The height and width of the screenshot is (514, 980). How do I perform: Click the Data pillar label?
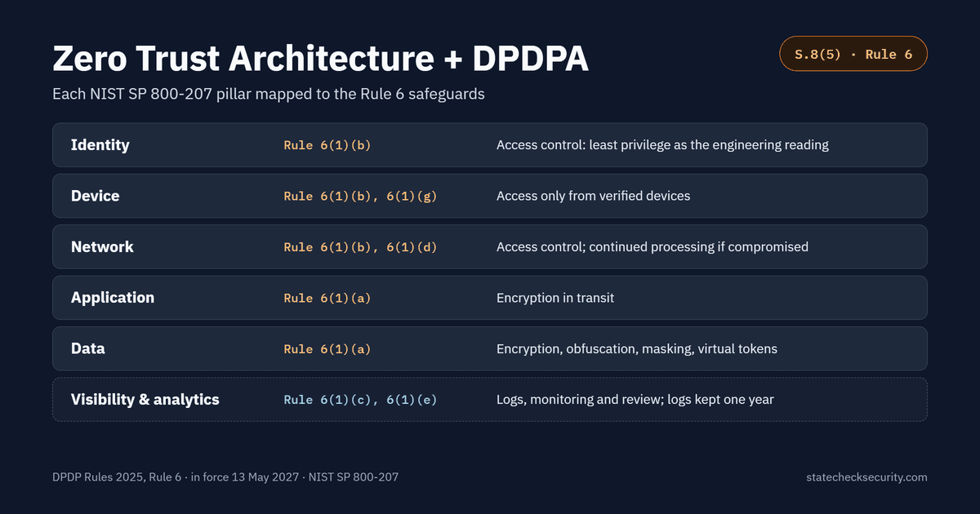[88, 348]
